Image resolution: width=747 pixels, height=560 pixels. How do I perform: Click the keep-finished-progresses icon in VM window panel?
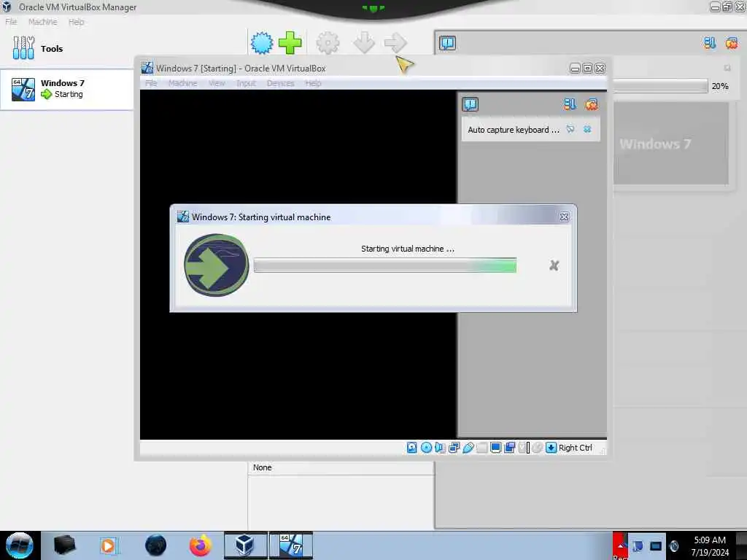click(x=570, y=104)
